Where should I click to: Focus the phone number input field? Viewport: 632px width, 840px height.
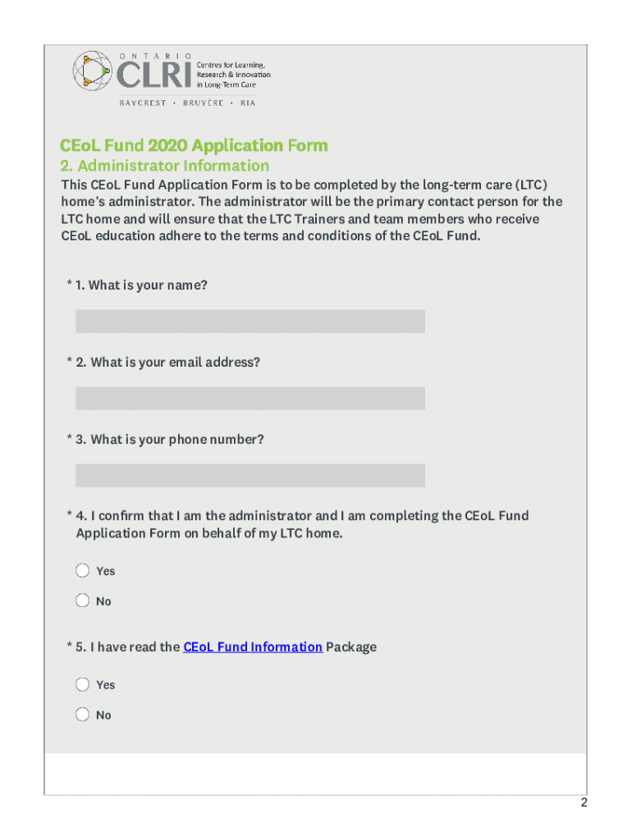pyautogui.click(x=250, y=476)
